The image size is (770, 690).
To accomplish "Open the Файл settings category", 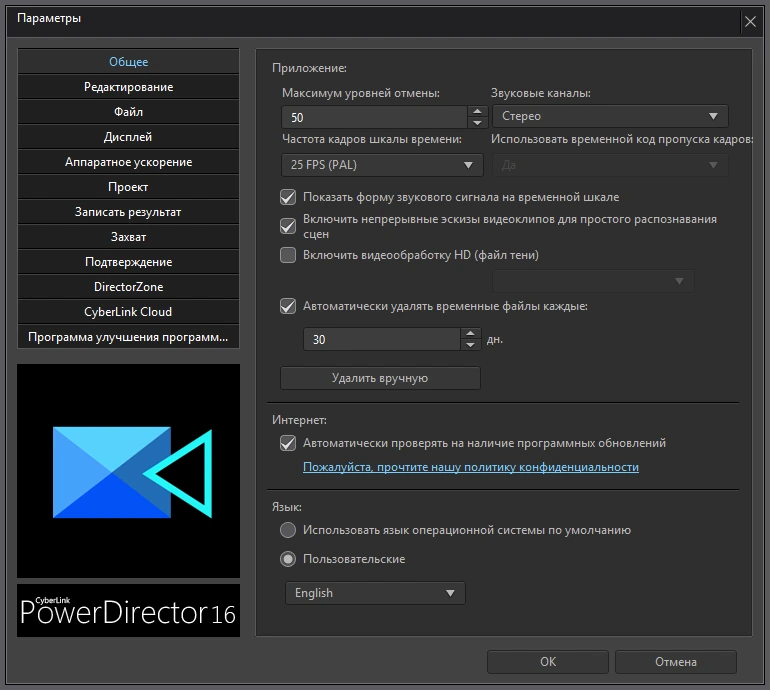I will coord(128,112).
